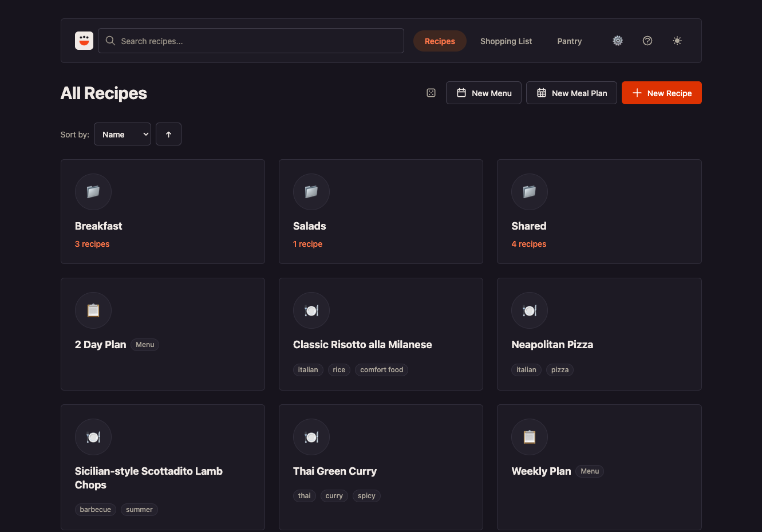
Task: Click the New Meal Plan button
Action: point(571,93)
